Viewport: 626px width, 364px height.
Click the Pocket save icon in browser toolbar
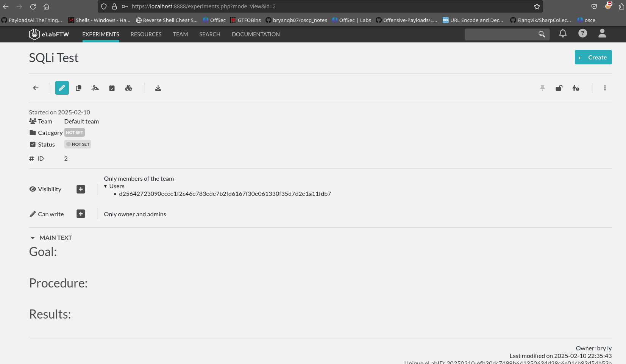click(594, 6)
